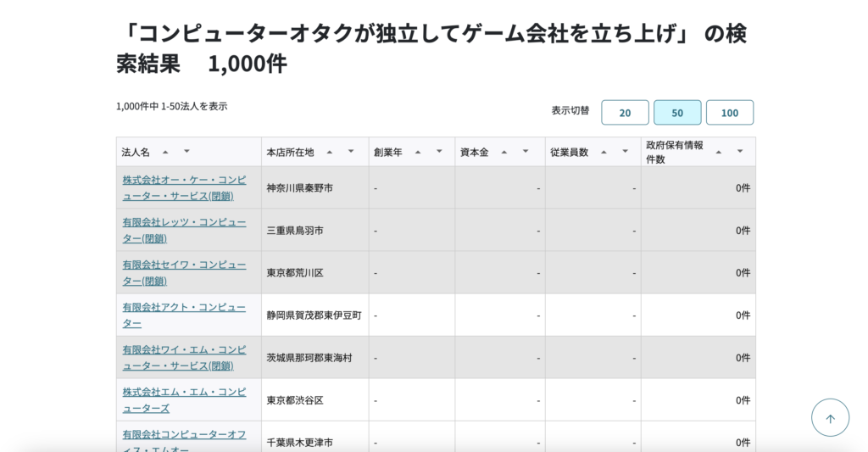868x452 pixels.
Task: Sort 法人名 column ascending arrow
Action: click(165, 152)
